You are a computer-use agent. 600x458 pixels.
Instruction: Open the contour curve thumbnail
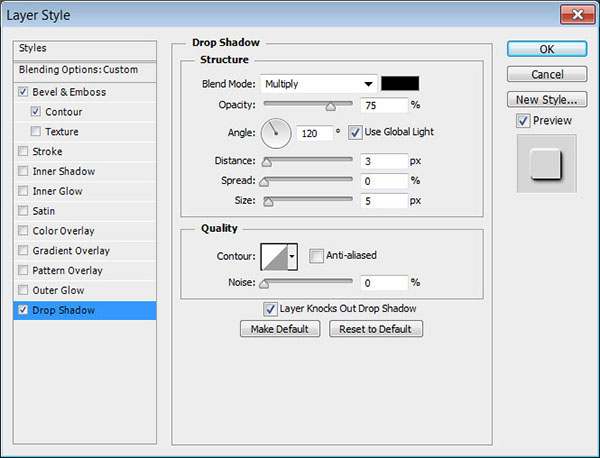[273, 257]
